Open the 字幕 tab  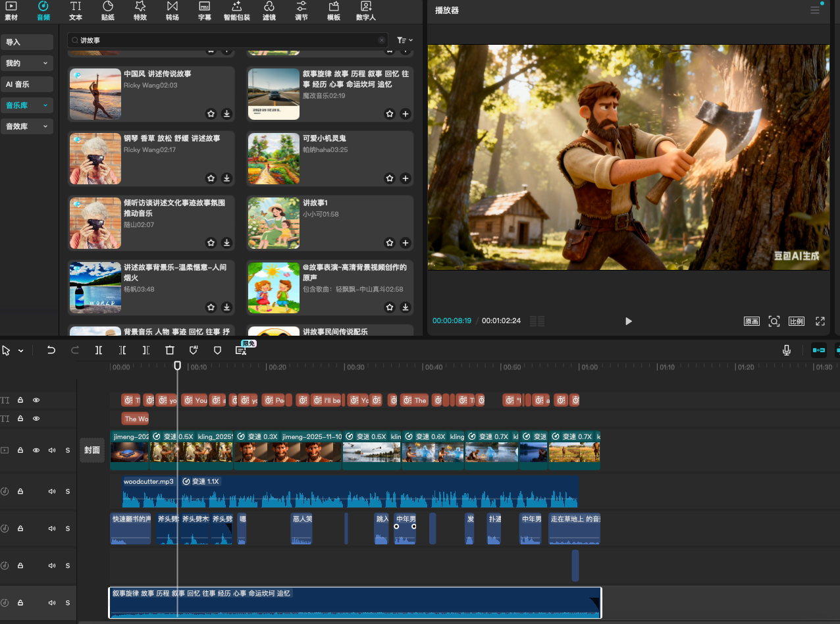(x=205, y=11)
